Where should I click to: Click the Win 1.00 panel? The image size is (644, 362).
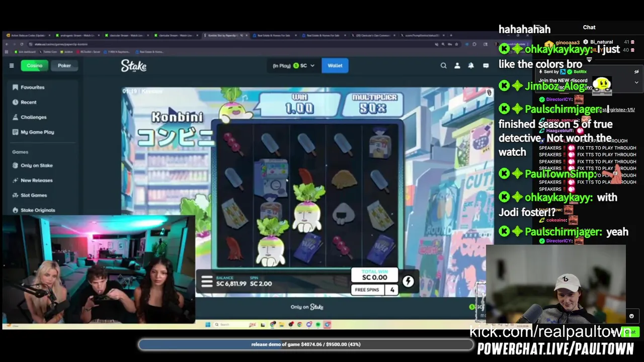click(299, 105)
